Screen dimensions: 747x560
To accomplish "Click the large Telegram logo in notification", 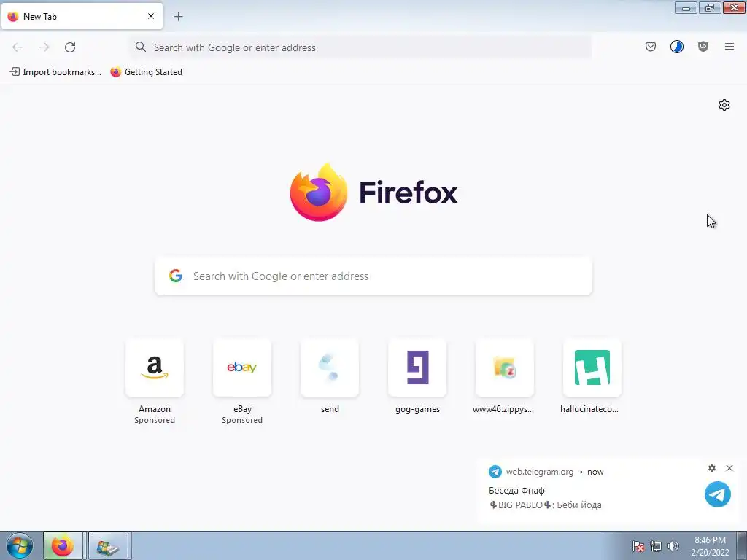I will point(718,494).
